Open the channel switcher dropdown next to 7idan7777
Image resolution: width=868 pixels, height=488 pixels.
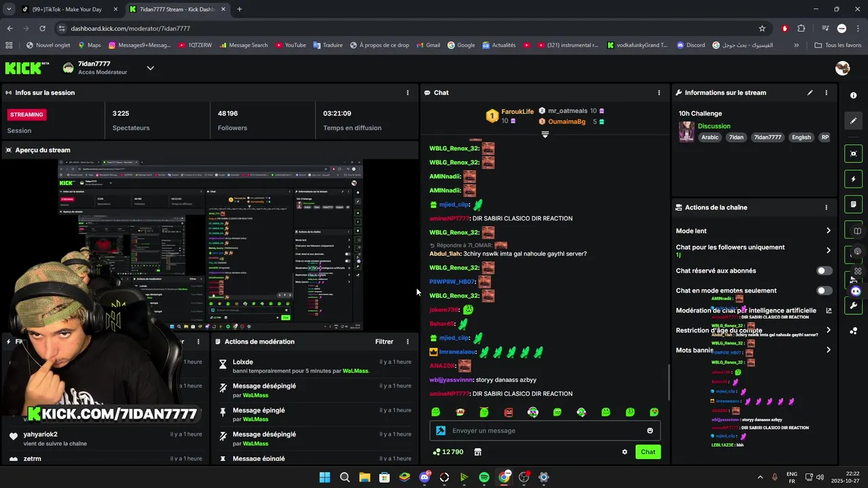[151, 68]
